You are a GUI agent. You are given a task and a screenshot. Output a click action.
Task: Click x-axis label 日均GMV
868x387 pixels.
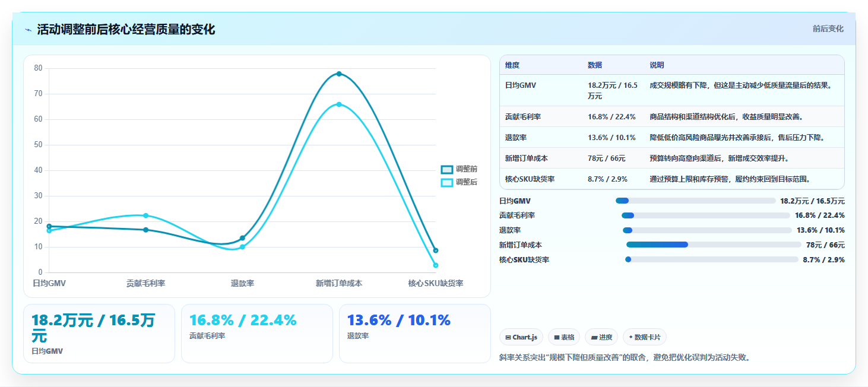(49, 284)
